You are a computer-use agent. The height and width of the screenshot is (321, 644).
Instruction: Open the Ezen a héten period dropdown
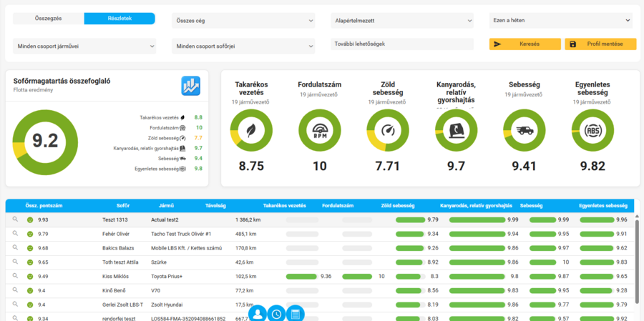pos(560,20)
